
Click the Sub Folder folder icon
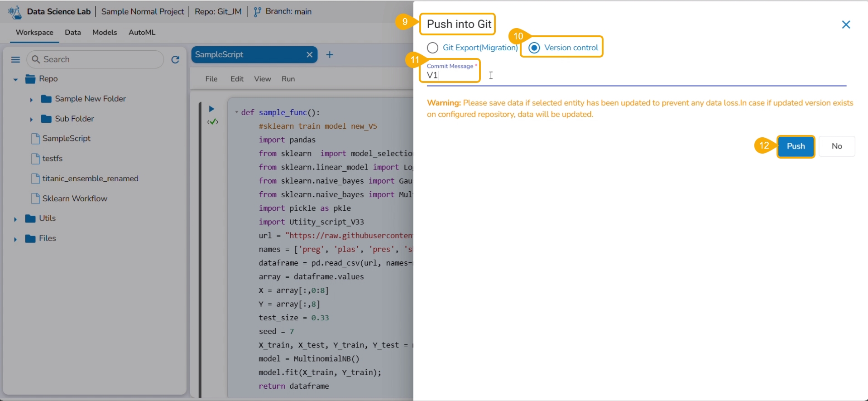(46, 119)
